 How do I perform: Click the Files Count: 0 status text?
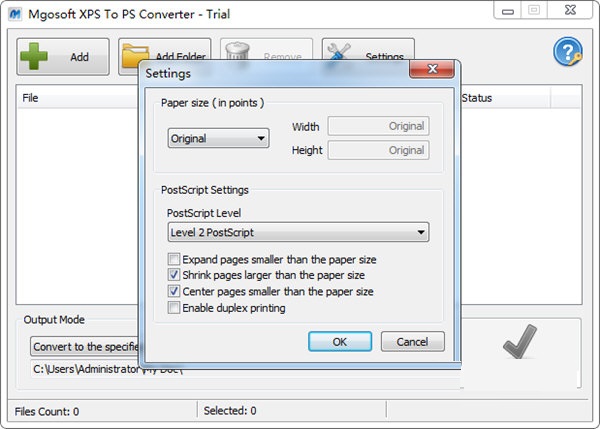click(x=47, y=411)
